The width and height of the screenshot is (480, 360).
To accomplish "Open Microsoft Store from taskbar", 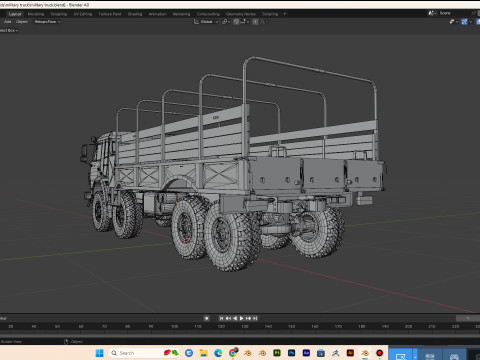I will tap(321, 353).
